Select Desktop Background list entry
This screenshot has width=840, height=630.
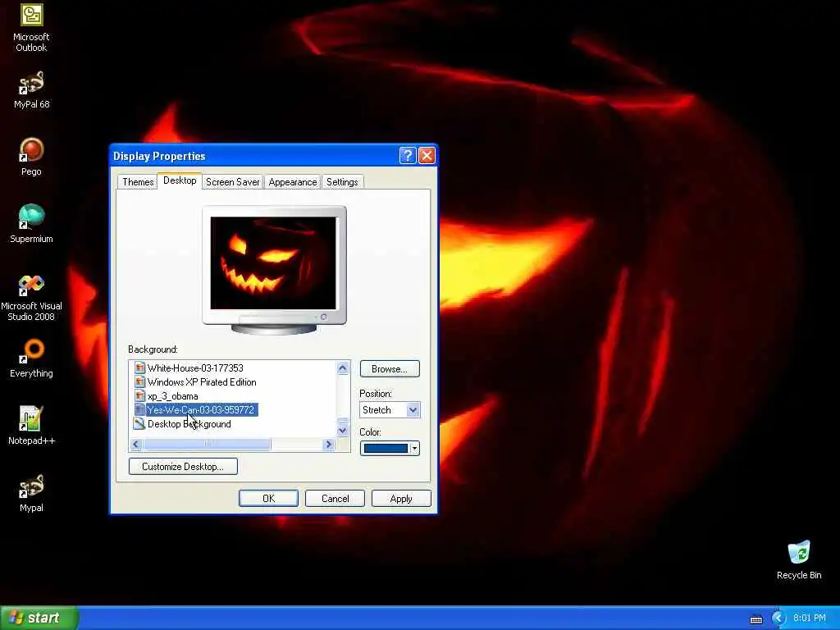click(189, 424)
